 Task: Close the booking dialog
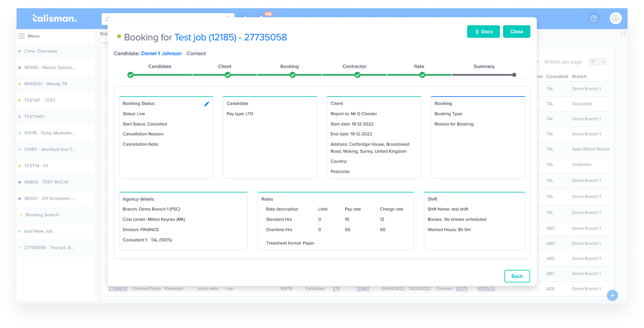click(x=516, y=32)
